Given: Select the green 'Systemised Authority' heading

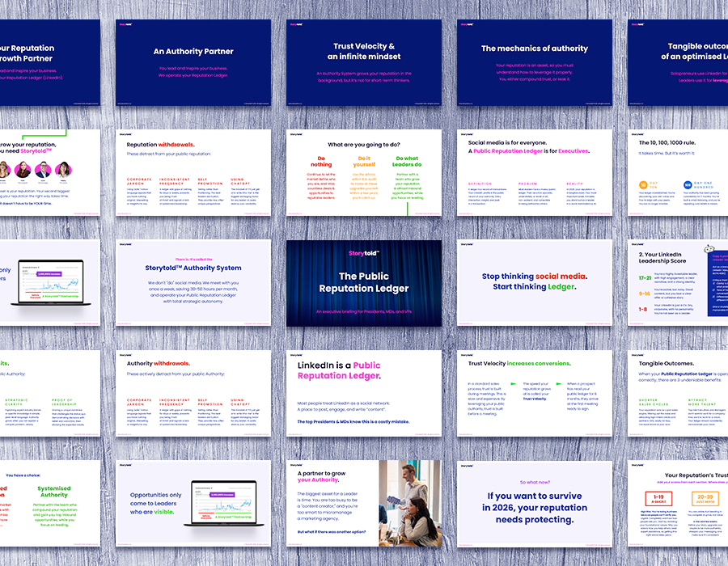Looking at the screenshot, I should 54,492.
